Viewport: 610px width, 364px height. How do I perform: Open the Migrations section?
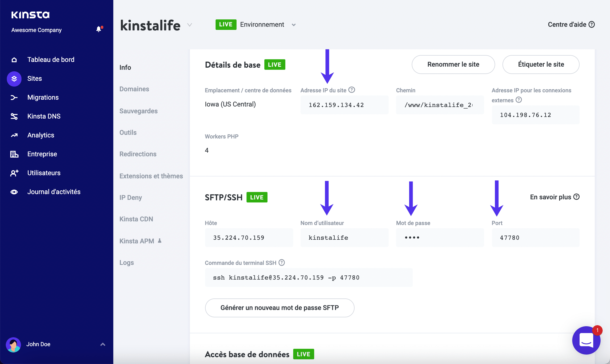[14, 97]
